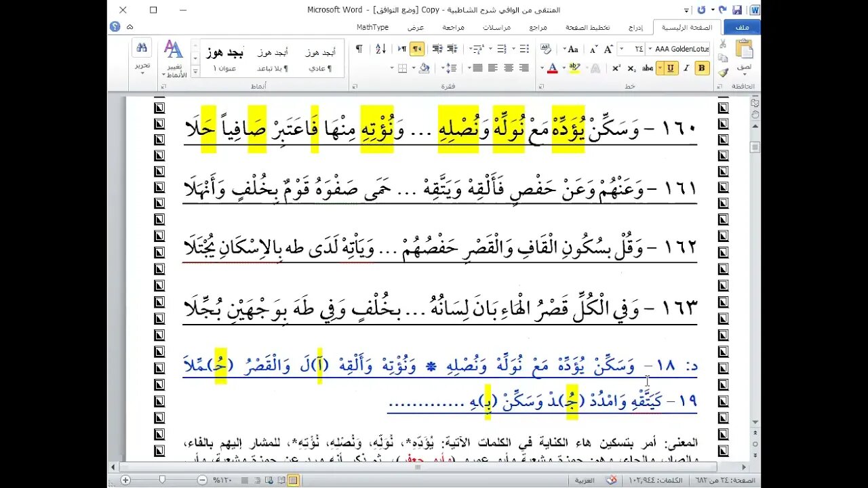Click the Format Painter brush icon

723,73
